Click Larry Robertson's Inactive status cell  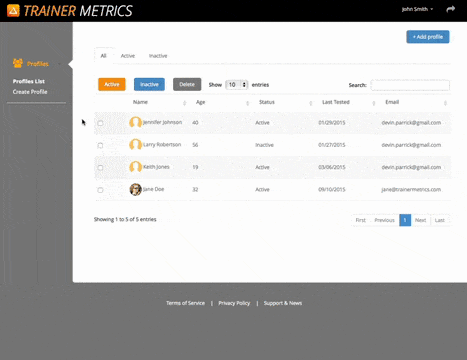(264, 145)
